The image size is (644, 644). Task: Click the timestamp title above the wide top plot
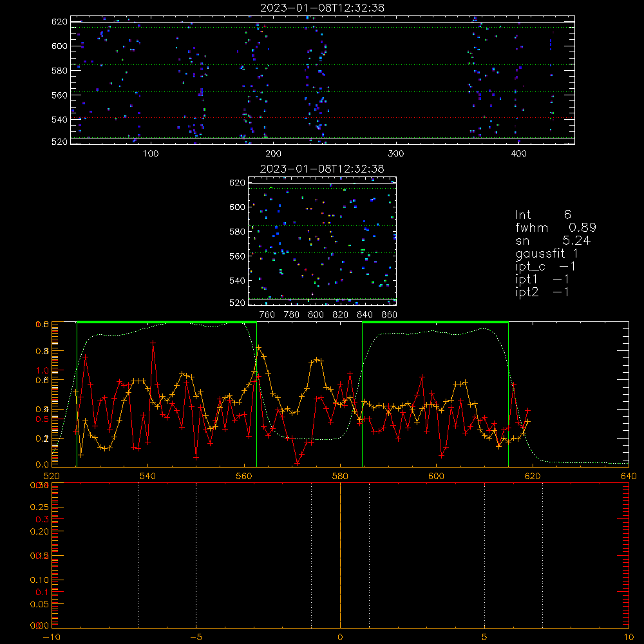[x=322, y=8]
